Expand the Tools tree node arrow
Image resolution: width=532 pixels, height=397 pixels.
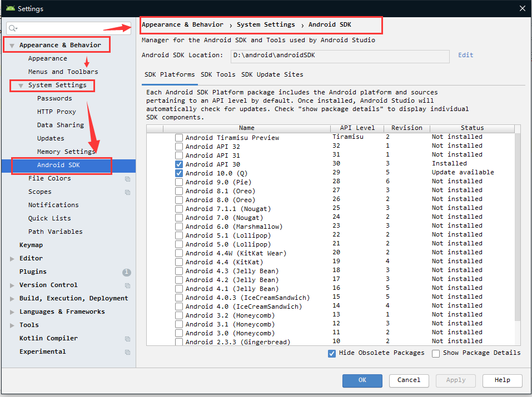[x=12, y=325]
